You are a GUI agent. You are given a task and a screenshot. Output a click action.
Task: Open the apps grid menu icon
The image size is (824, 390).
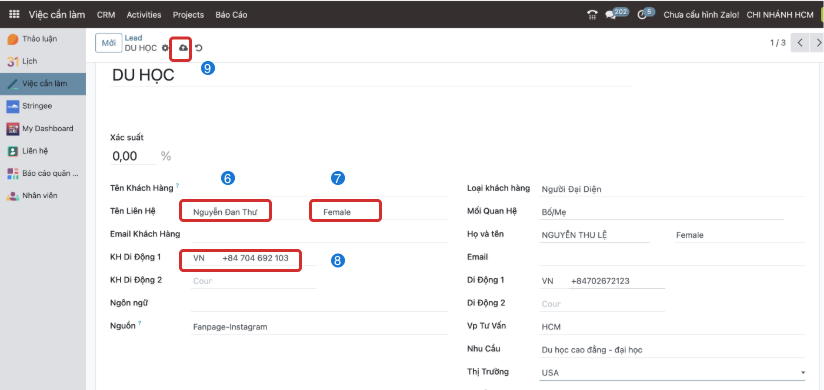pyautogui.click(x=14, y=15)
